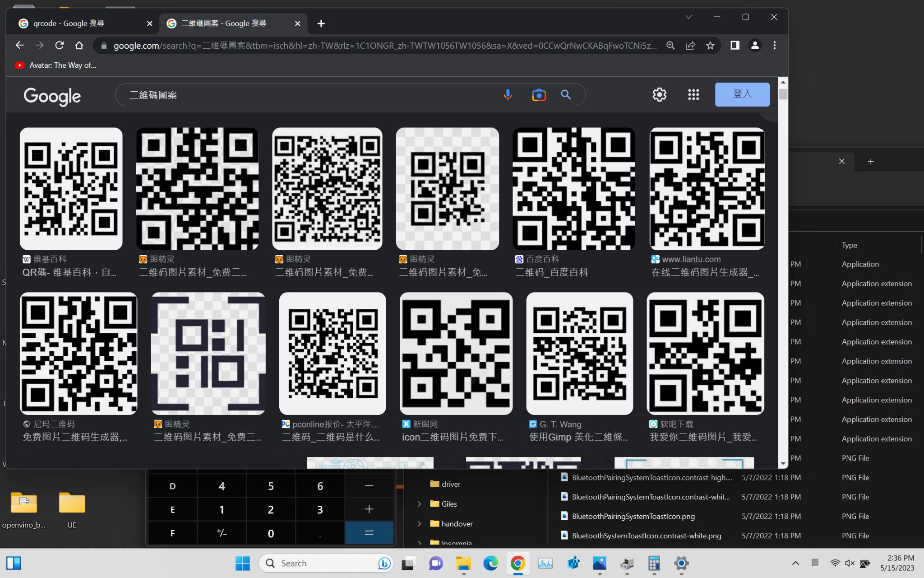The width and height of the screenshot is (924, 578).
Task: Expand the Giles folder in file explorer
Action: [418, 503]
